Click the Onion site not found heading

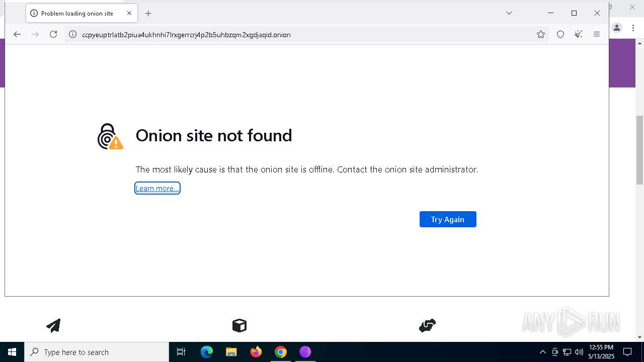(214, 135)
